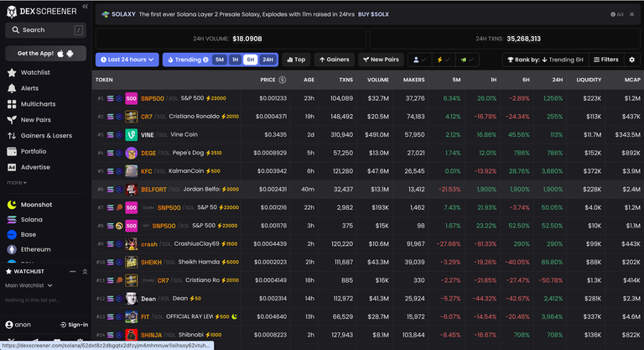Open the Advertise page
Viewport: 644px width, 350px height.
point(29,167)
